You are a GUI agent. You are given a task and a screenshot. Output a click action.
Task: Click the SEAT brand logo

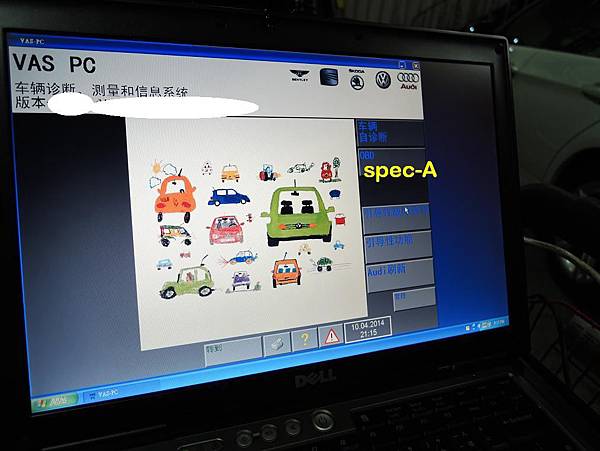pos(329,77)
